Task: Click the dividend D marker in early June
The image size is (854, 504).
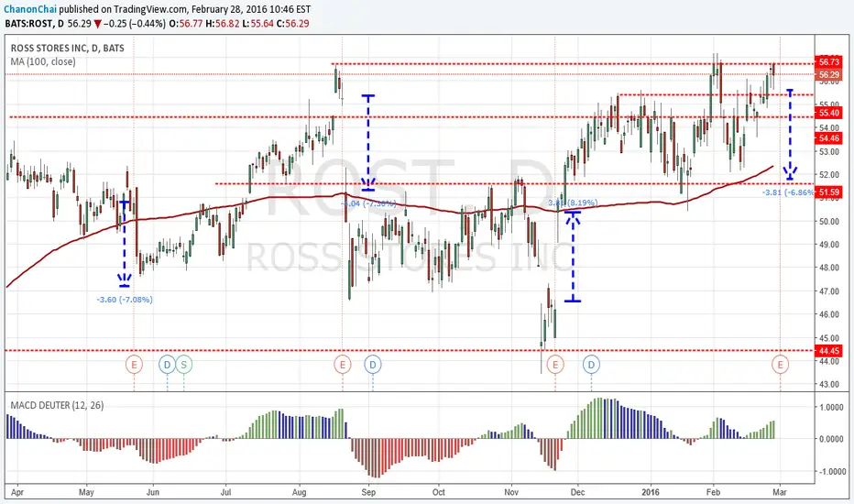Action: point(167,364)
